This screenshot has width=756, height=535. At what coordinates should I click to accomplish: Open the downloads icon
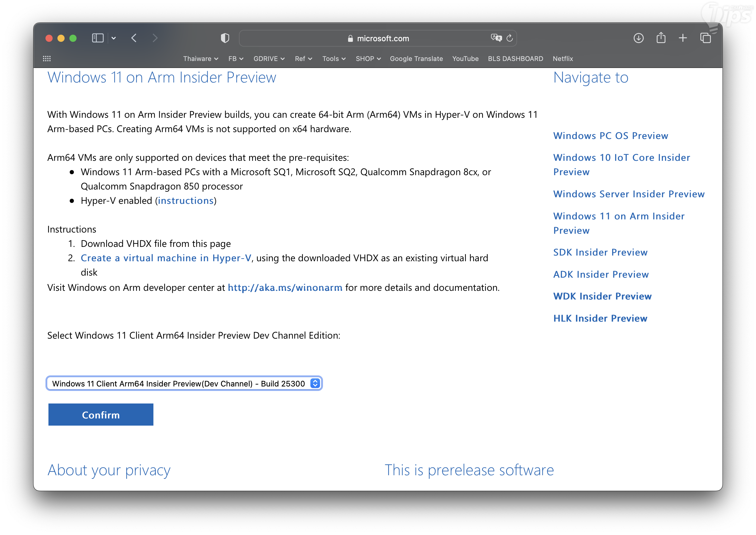(638, 38)
